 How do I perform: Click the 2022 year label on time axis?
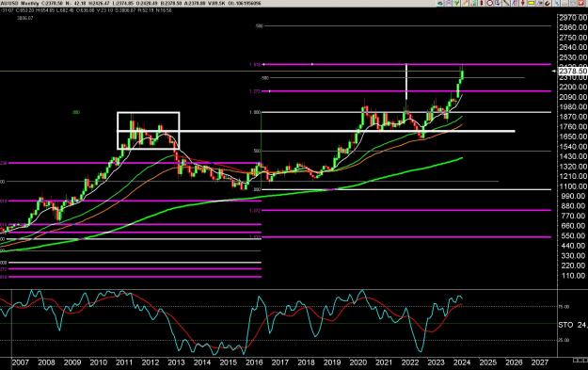410,362
